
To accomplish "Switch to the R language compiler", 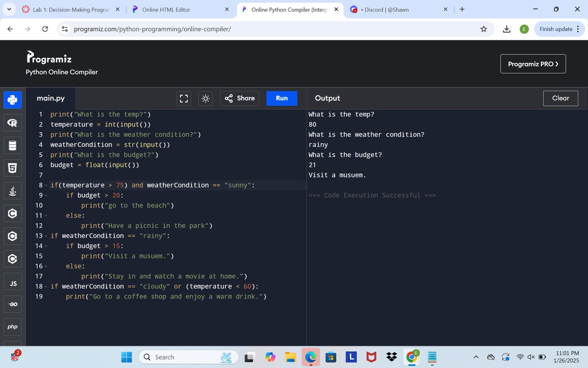I will (13, 123).
